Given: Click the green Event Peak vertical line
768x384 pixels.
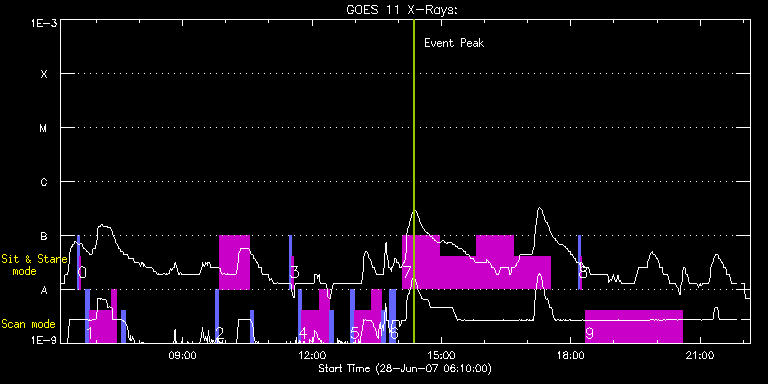Looking at the screenshot, I should pos(414,181).
